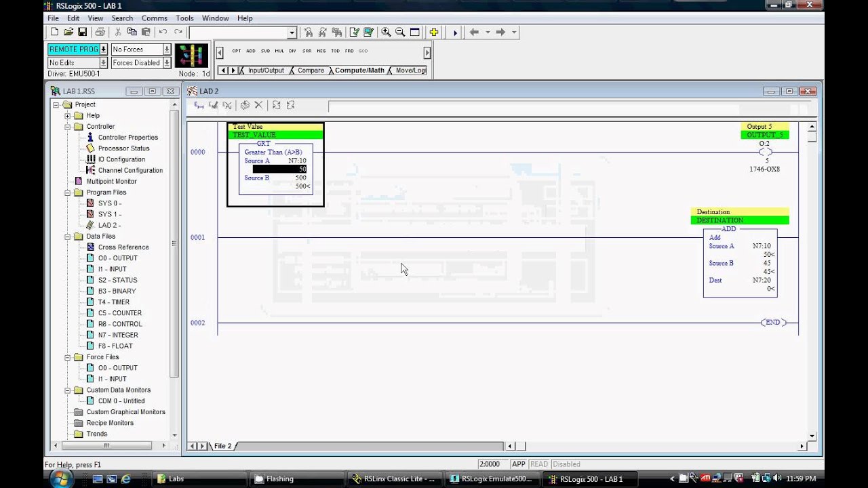Collapse the Program Files folder
This screenshot has height=488, width=868.
[x=68, y=192]
